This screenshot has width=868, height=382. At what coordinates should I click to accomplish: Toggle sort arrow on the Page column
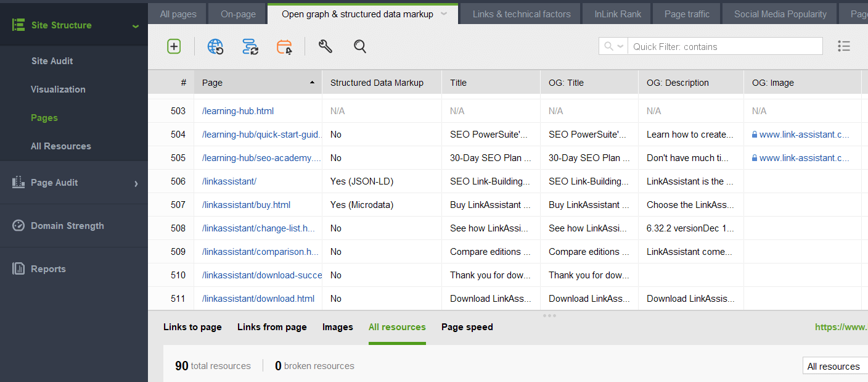312,83
